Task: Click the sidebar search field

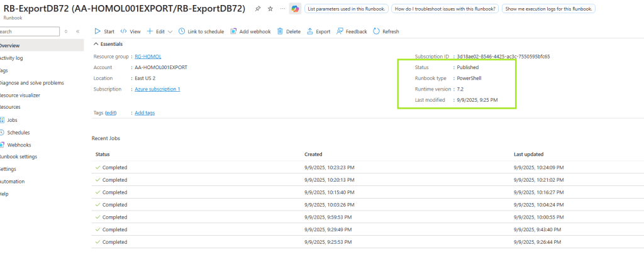Action: (28, 31)
